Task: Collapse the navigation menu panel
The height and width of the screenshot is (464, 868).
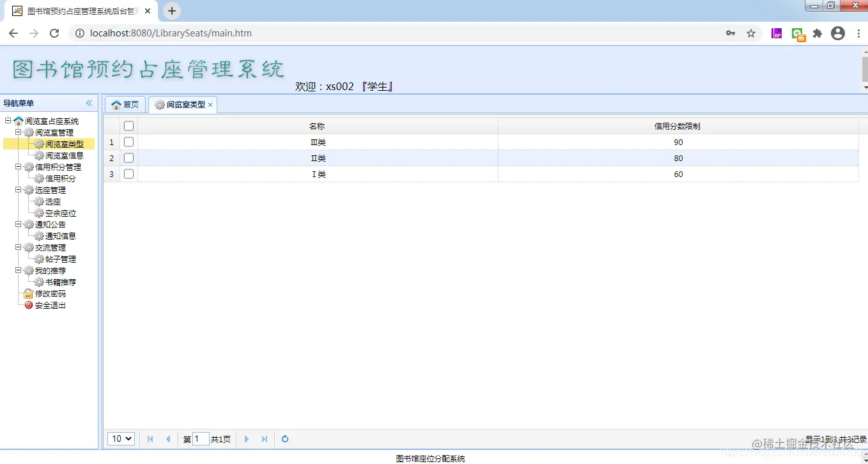Action: [x=89, y=103]
